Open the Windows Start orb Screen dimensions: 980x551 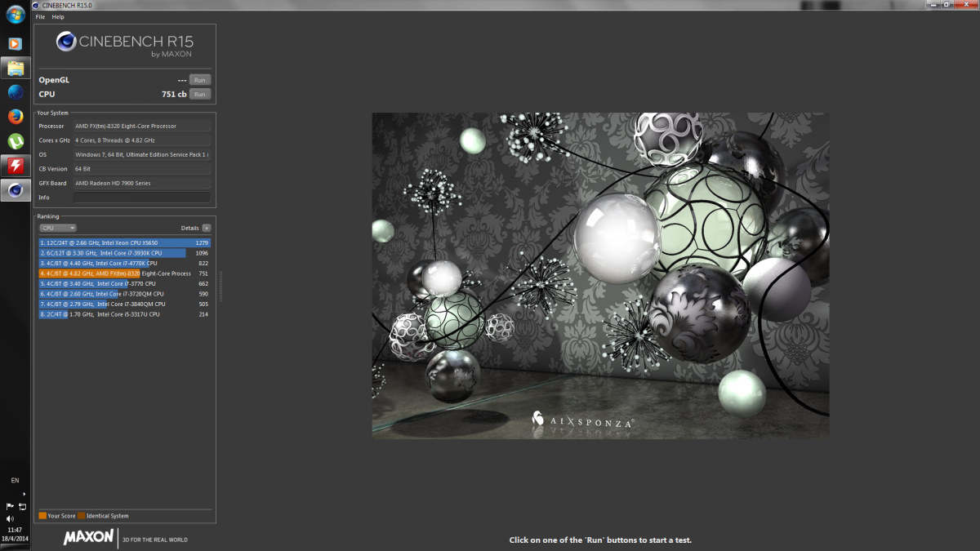tap(16, 15)
